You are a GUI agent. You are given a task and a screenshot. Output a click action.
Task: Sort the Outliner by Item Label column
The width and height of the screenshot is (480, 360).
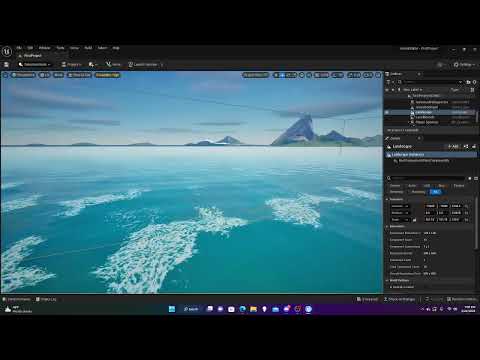(x=413, y=90)
